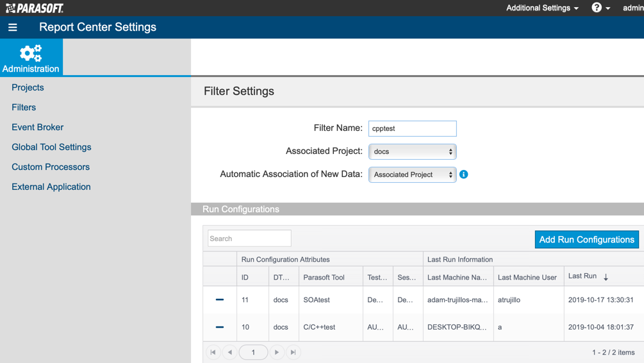
Task: Sort by Last Machine User column
Action: 529,278
